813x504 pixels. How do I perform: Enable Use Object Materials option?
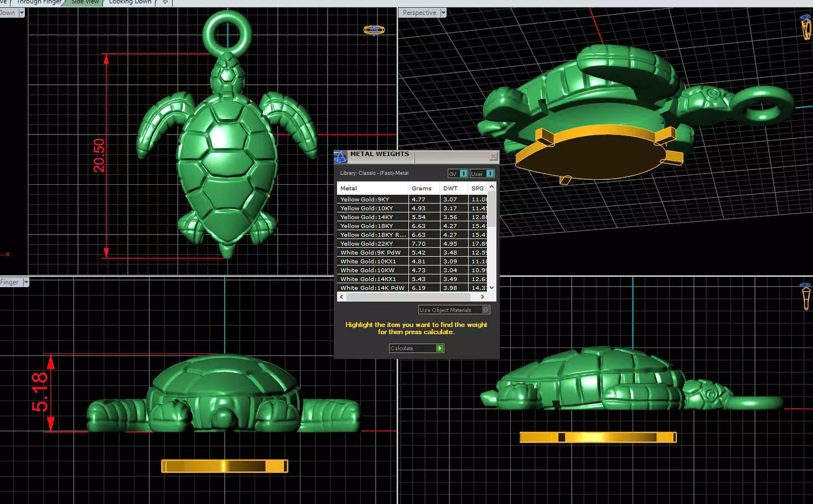pos(454,310)
